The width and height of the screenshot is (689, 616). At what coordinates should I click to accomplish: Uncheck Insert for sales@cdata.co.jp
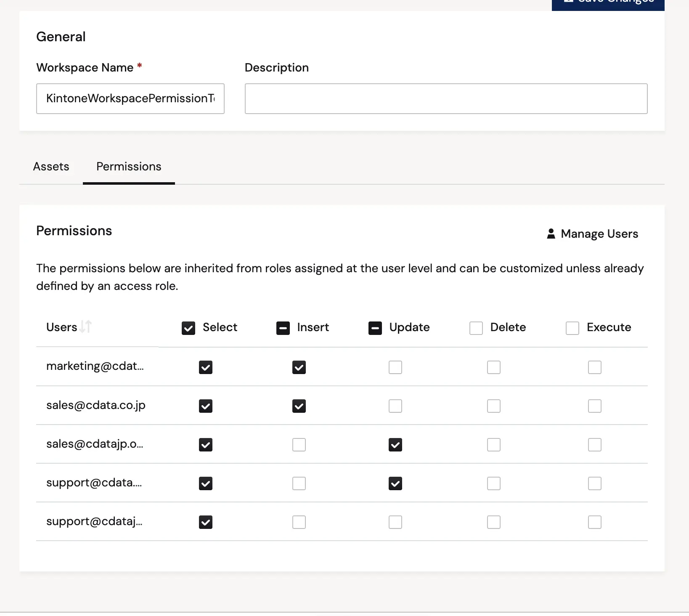tap(299, 406)
